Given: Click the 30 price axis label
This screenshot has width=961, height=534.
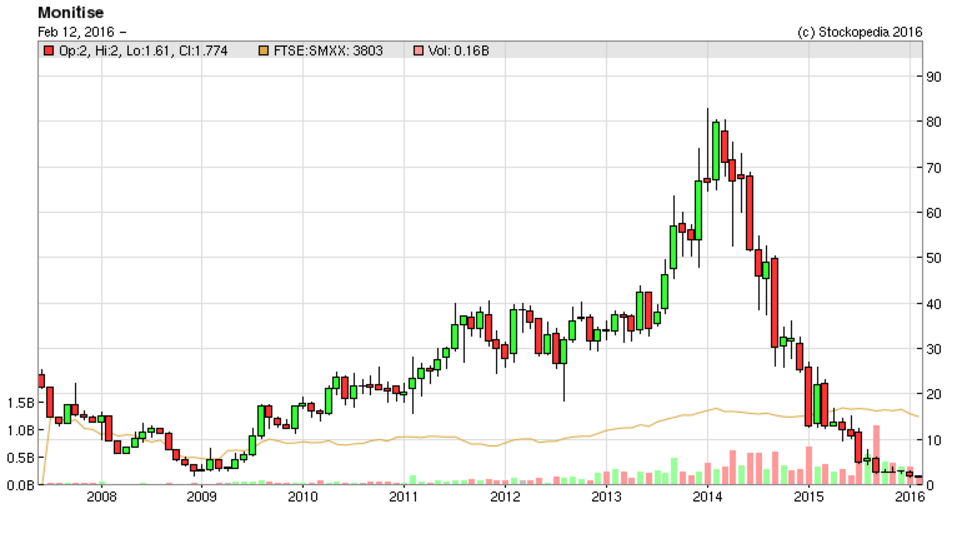Looking at the screenshot, I should coord(933,349).
